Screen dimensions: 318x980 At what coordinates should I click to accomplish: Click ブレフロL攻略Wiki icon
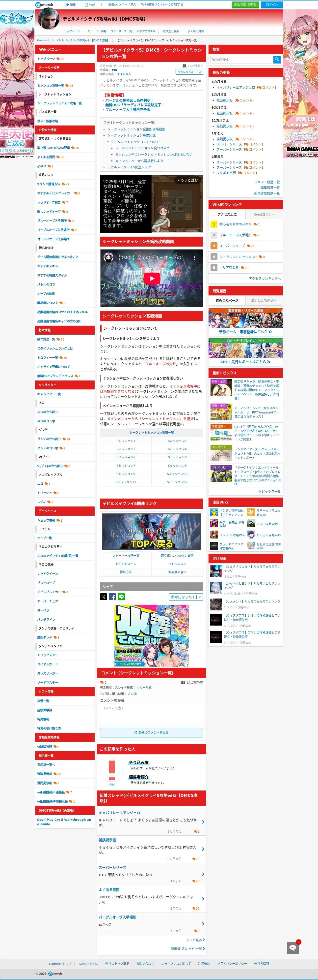point(214,535)
